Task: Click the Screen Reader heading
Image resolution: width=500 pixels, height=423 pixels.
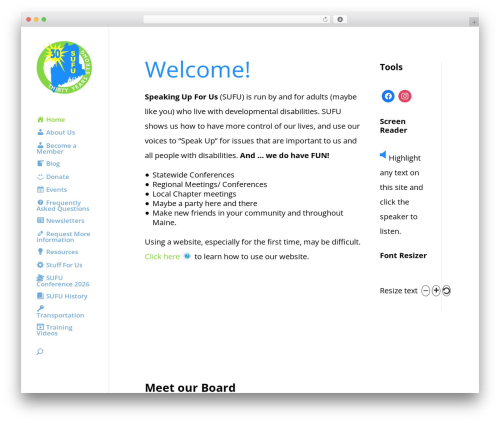Action: coord(393,126)
